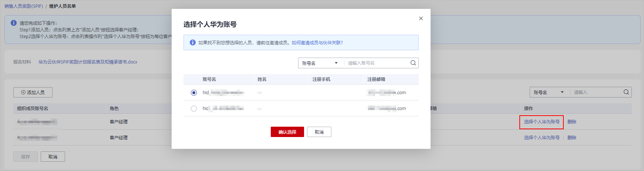644x171 pixels.
Task: Open the 账号名 filter dropdown in background
Action: (549, 92)
